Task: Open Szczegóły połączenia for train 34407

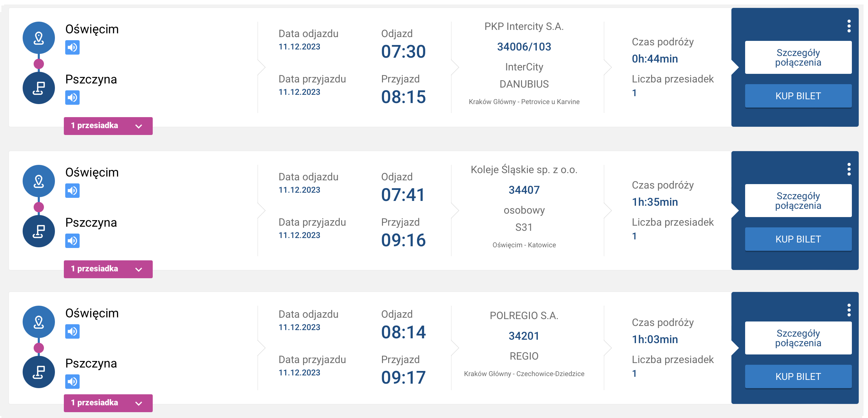Action: click(798, 201)
